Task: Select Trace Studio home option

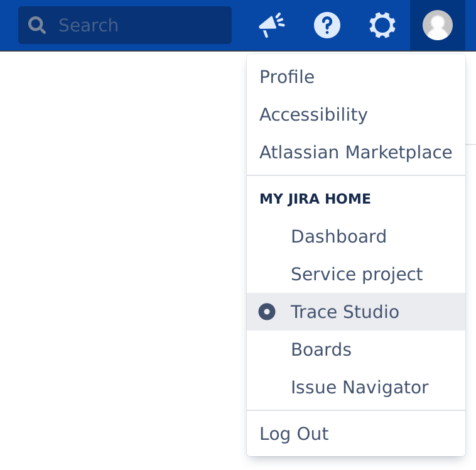Action: (356, 312)
